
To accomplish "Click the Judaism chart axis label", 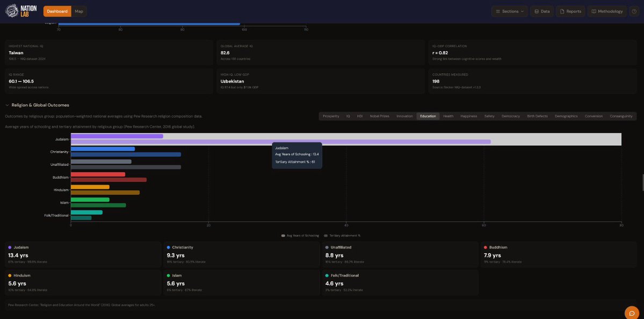I will coord(62,139).
